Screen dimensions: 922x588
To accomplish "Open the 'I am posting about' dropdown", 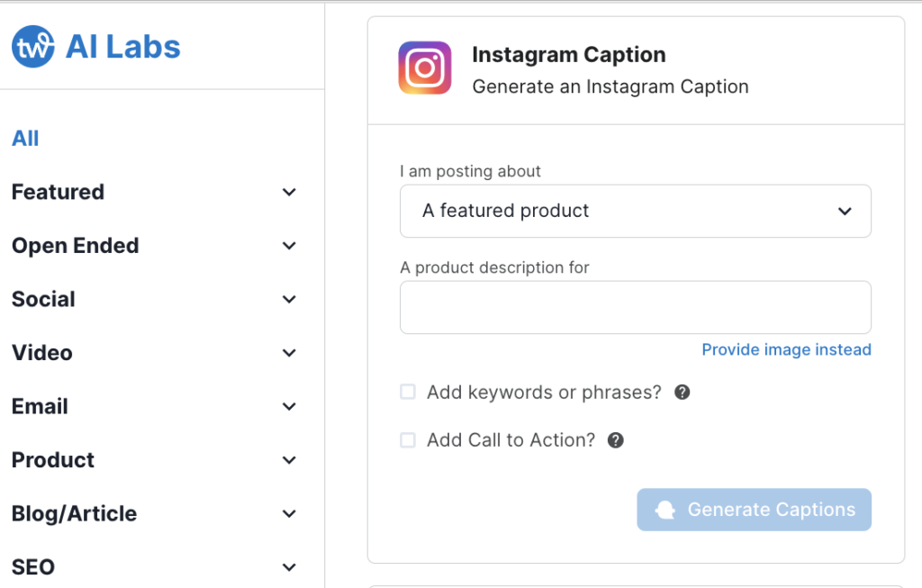I will pos(635,211).
